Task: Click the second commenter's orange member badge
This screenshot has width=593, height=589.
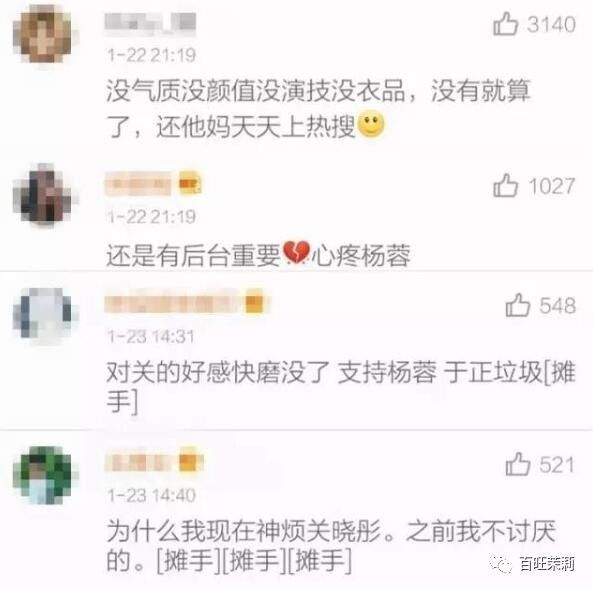Action: pos(190,183)
